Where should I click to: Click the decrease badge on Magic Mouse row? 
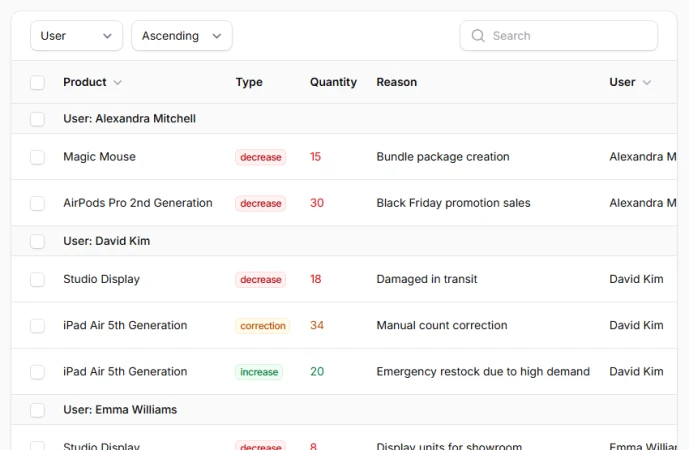[260, 157]
